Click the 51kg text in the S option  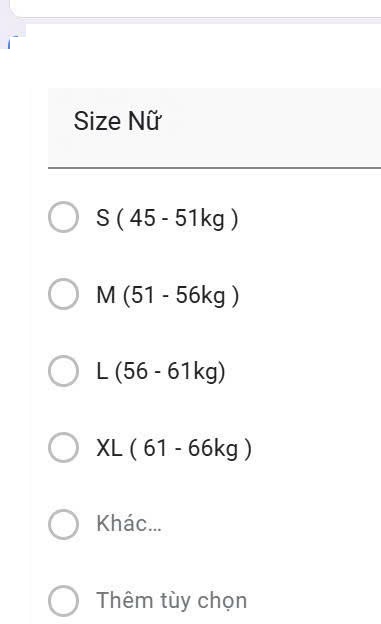[200, 218]
